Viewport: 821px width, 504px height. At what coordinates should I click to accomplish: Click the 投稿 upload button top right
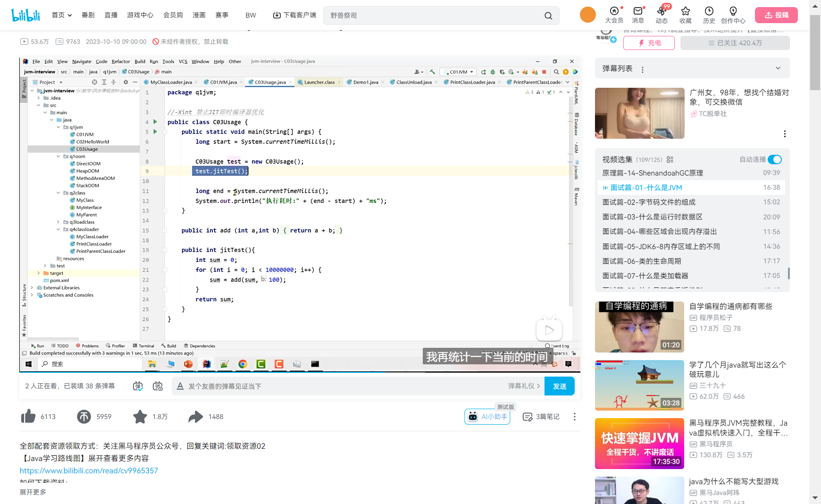click(776, 15)
